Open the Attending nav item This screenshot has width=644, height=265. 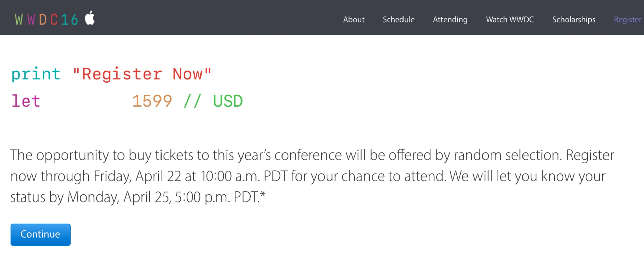coord(450,20)
